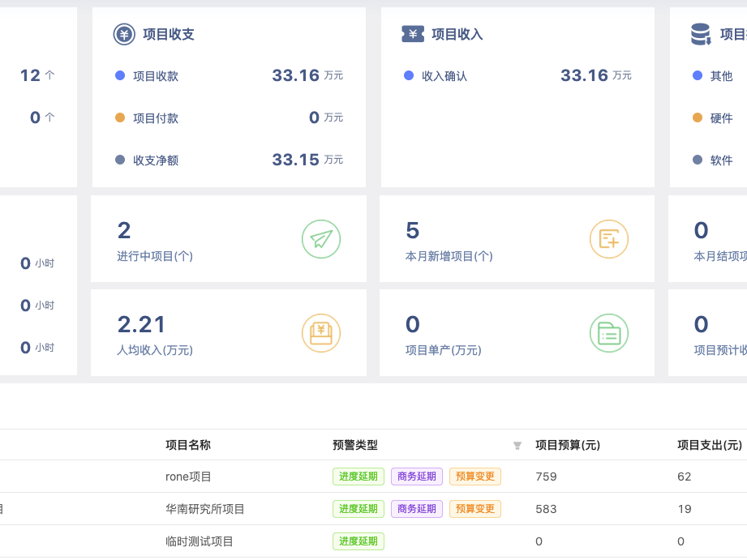This screenshot has width=747, height=560.
Task: Open the 华南研究所项目 row
Action: click(x=205, y=509)
